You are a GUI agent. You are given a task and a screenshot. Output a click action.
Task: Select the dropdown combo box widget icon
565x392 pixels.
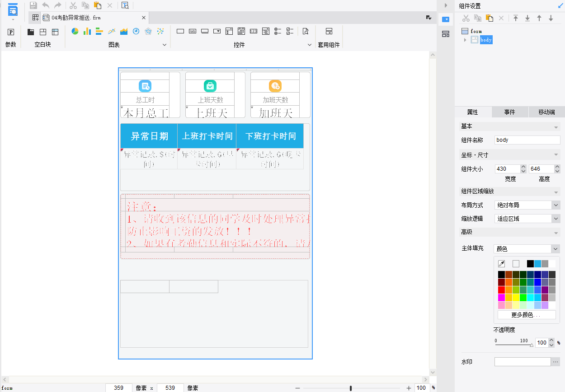[217, 31]
